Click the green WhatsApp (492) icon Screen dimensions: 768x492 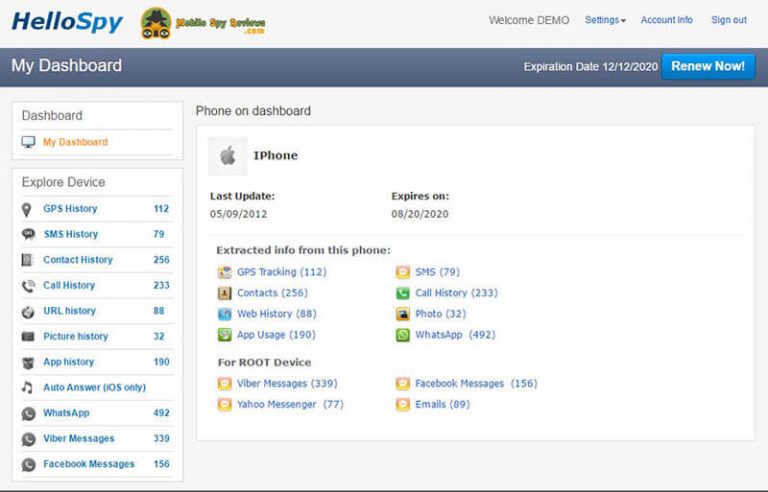coord(403,335)
